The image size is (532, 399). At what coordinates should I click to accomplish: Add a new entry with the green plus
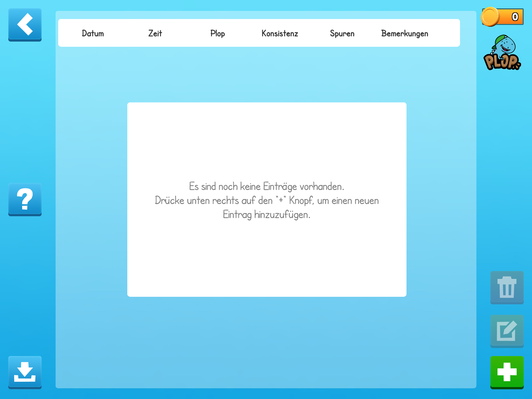[x=507, y=372]
